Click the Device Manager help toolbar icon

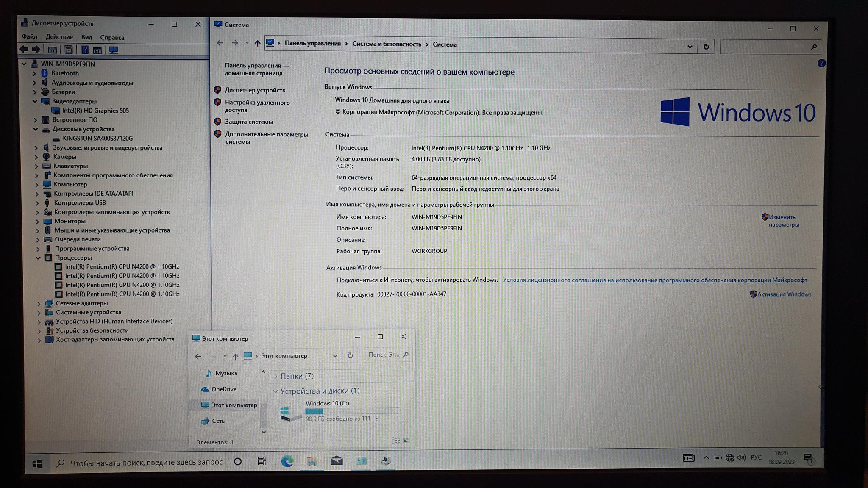point(85,50)
